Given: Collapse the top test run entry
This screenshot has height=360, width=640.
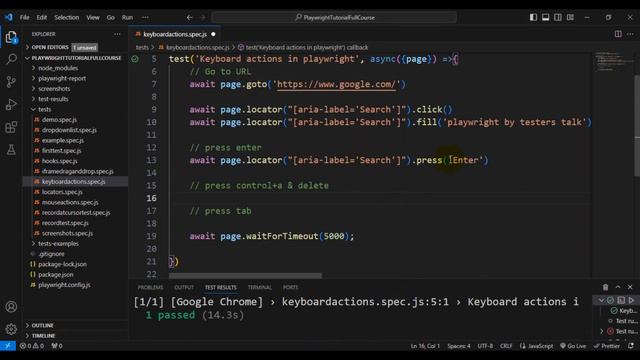Looking at the screenshot, I should (601, 300).
